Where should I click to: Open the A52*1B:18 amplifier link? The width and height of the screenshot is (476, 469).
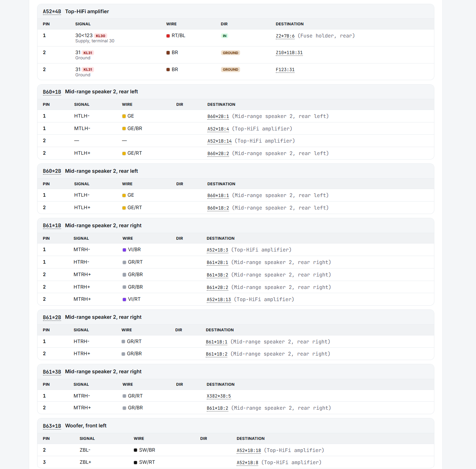pos(249,451)
